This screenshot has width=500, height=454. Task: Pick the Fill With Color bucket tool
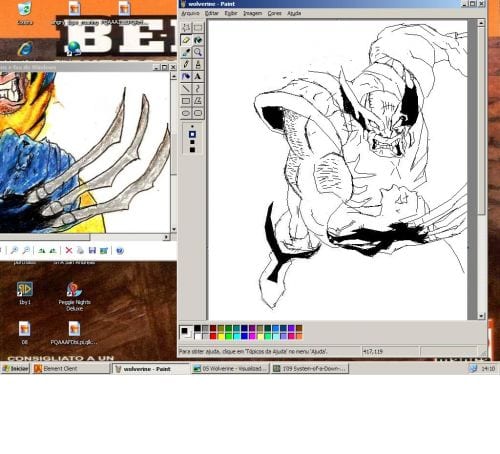(198, 40)
